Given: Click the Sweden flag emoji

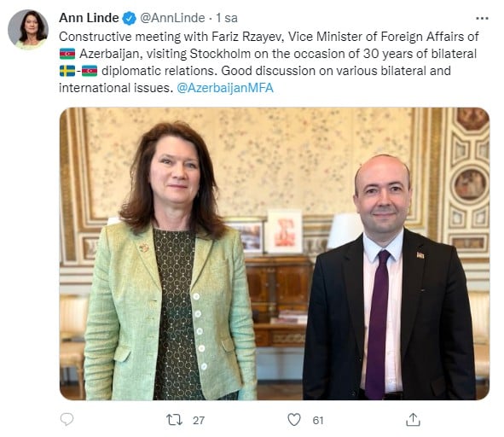Looking at the screenshot, I should pyautogui.click(x=67, y=71).
